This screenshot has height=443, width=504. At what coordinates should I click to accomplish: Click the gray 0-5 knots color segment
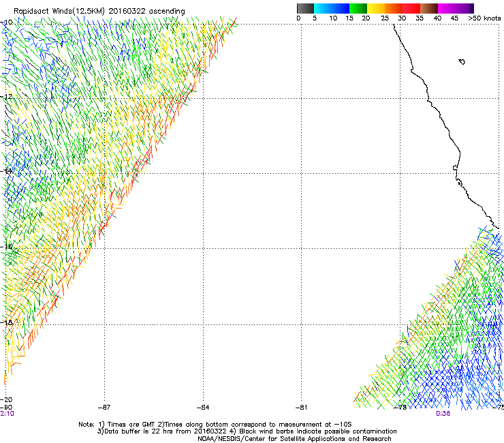point(305,8)
